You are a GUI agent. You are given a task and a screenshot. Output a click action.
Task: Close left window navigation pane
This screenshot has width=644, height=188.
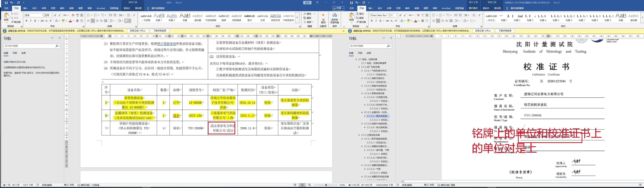pos(60,38)
